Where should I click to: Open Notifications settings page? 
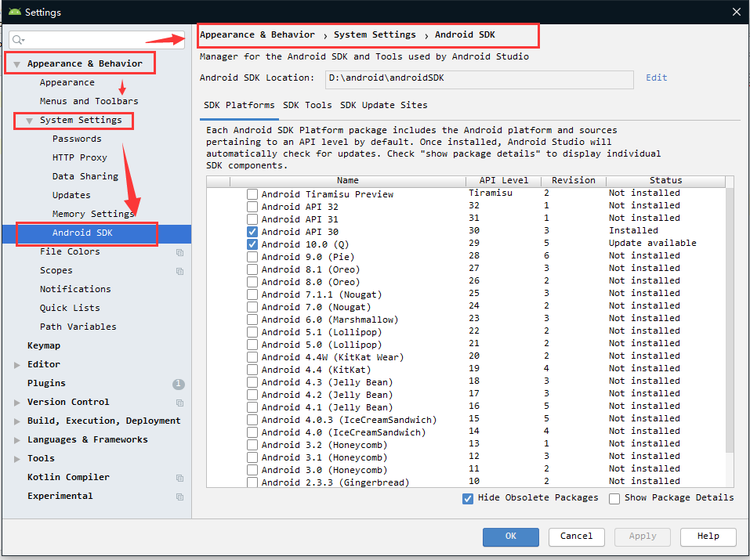coord(75,289)
